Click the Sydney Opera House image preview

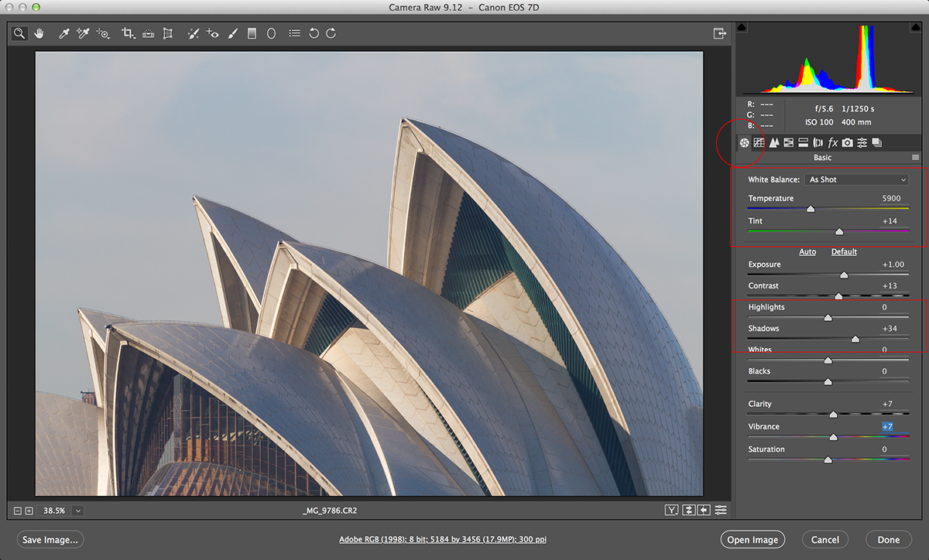[x=369, y=274]
